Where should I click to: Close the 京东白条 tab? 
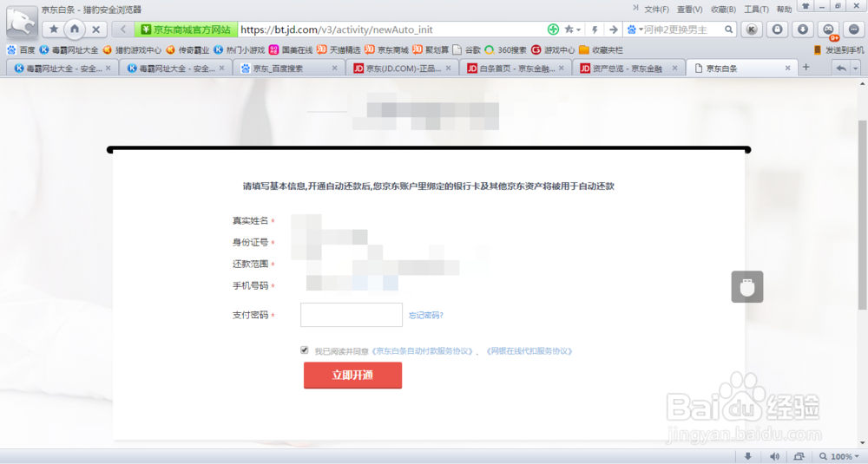pos(788,68)
